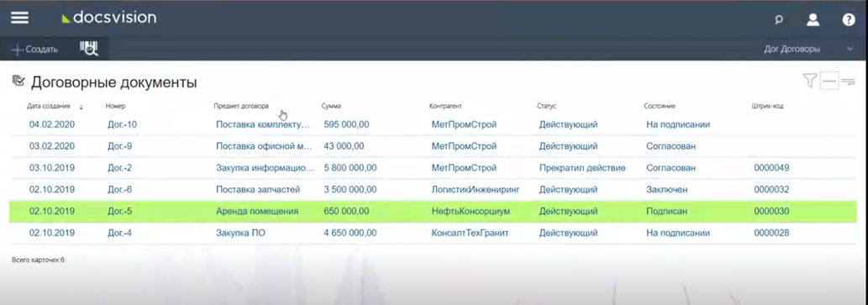
Task: Click НефтьКонсорциум counterparty
Action: [x=471, y=211]
